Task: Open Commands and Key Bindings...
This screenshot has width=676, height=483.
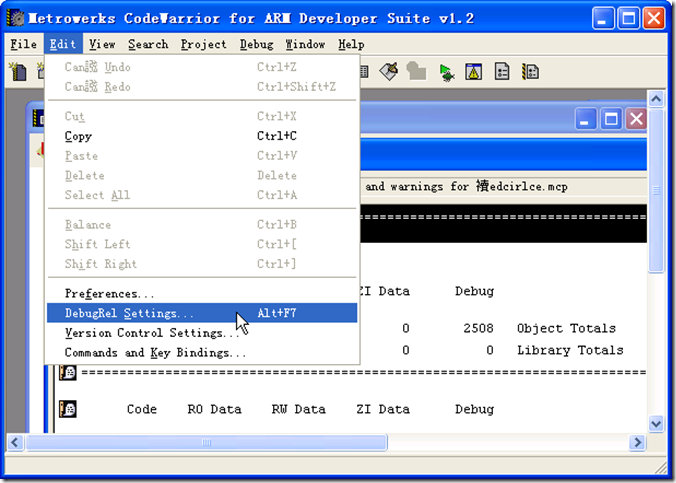Action: pyautogui.click(x=202, y=352)
